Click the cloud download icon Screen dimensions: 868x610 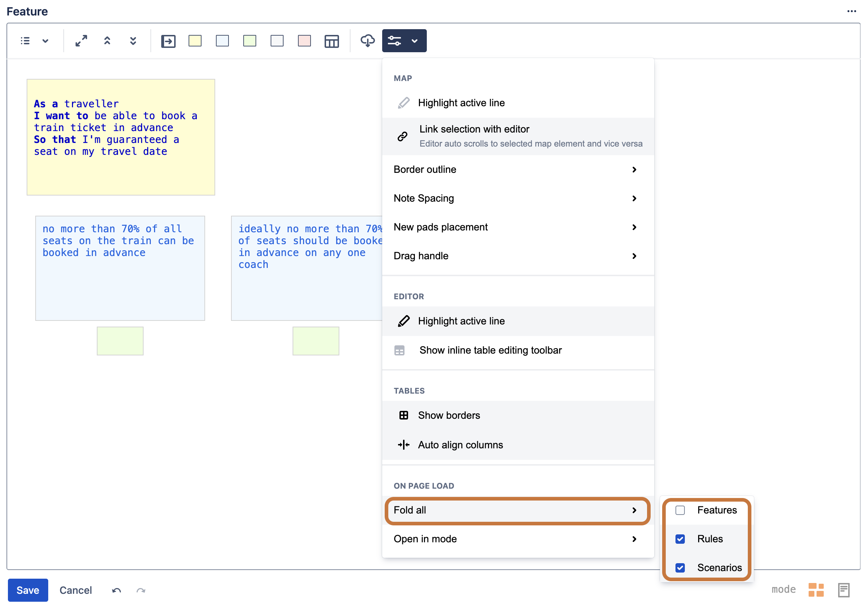367,40
